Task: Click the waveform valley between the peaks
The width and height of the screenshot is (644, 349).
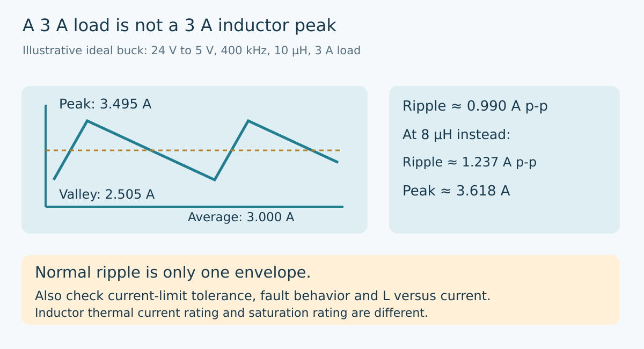Action: [215, 179]
